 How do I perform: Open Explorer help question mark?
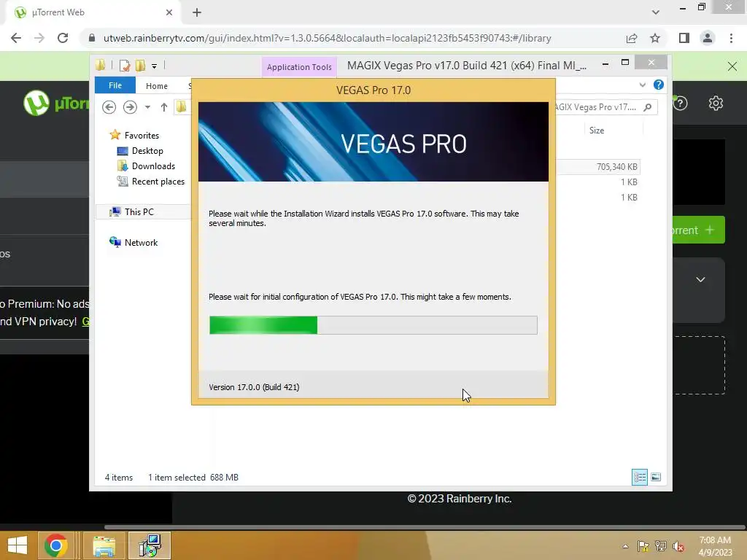(659, 85)
